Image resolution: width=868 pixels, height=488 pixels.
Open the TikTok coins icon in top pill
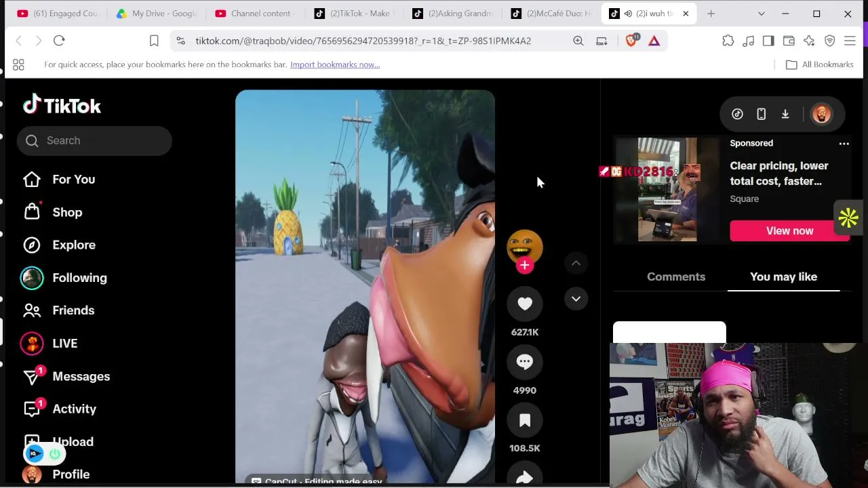tap(737, 114)
